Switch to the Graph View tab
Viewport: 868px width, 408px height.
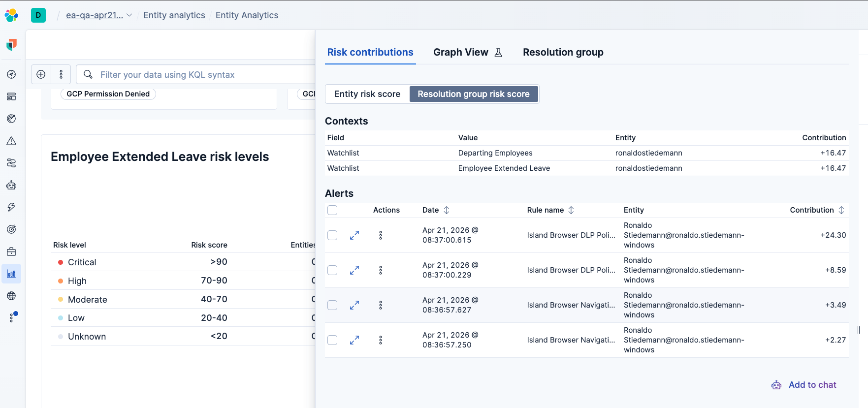pyautogui.click(x=468, y=53)
